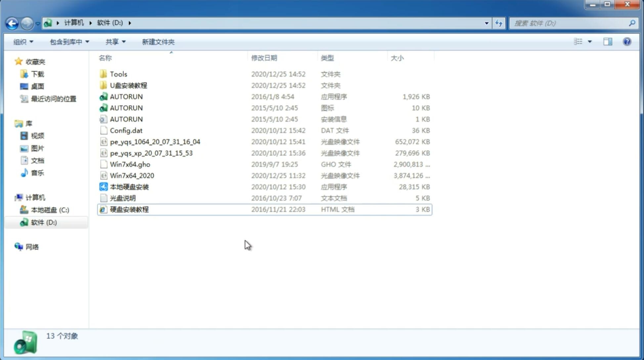Open 硬盘安装教程 HTML document
The width and height of the screenshot is (644, 360).
(129, 209)
